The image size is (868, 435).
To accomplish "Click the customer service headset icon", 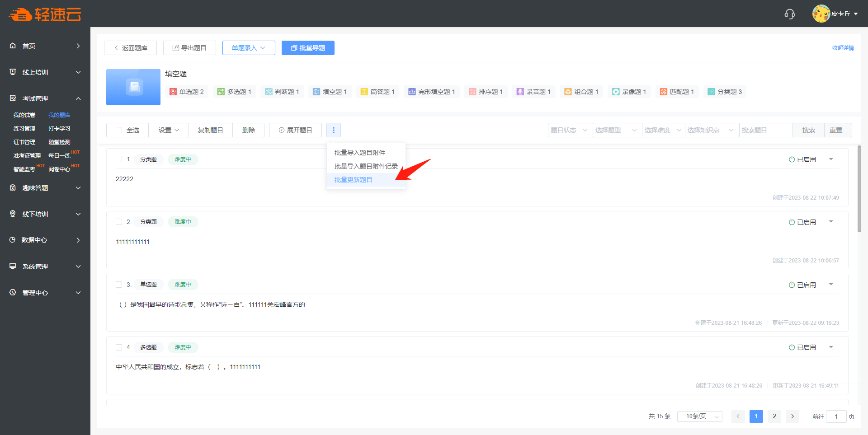I will [789, 14].
